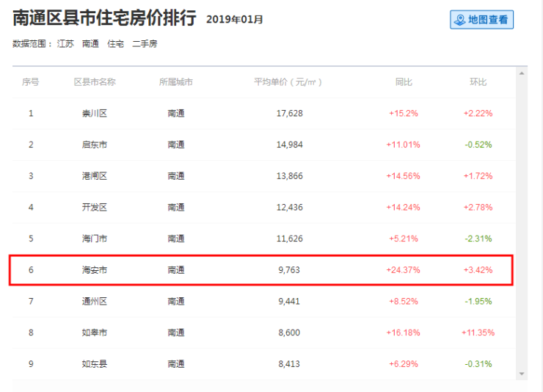543x392 pixels.
Task: Click month-on-month value +2.22%
Action: point(478,113)
